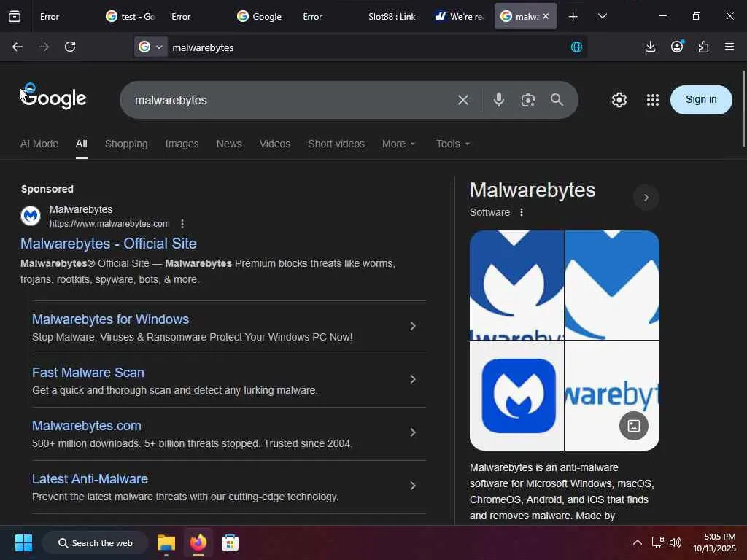
Task: Select the Shopping results filter
Action: click(x=126, y=144)
